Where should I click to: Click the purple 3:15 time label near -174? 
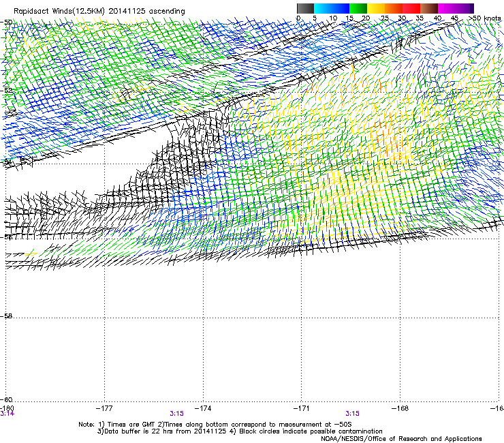[x=177, y=414]
